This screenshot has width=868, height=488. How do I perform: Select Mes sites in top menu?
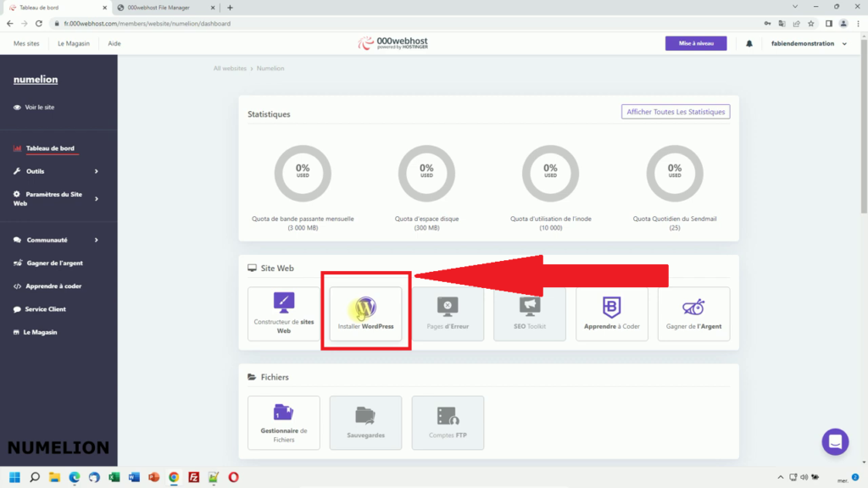[26, 43]
